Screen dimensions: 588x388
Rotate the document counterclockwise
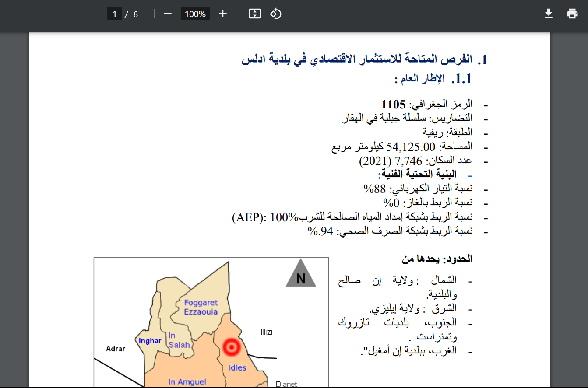pyautogui.click(x=275, y=14)
